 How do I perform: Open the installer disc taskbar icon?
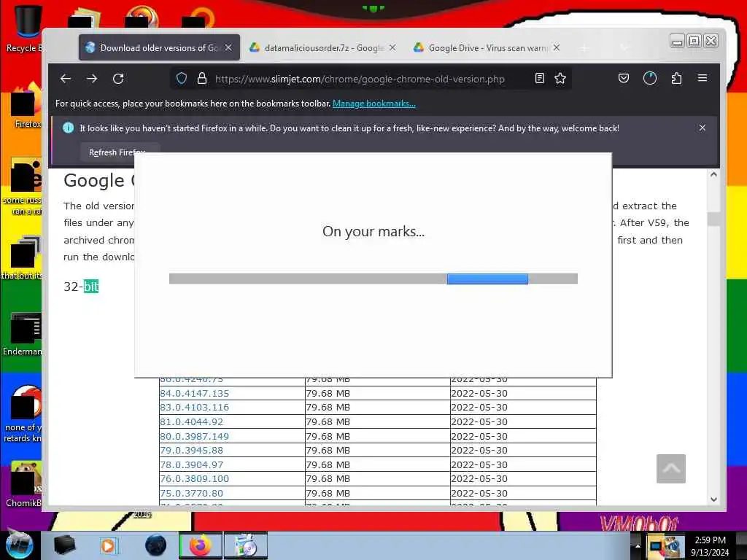[x=246, y=545]
